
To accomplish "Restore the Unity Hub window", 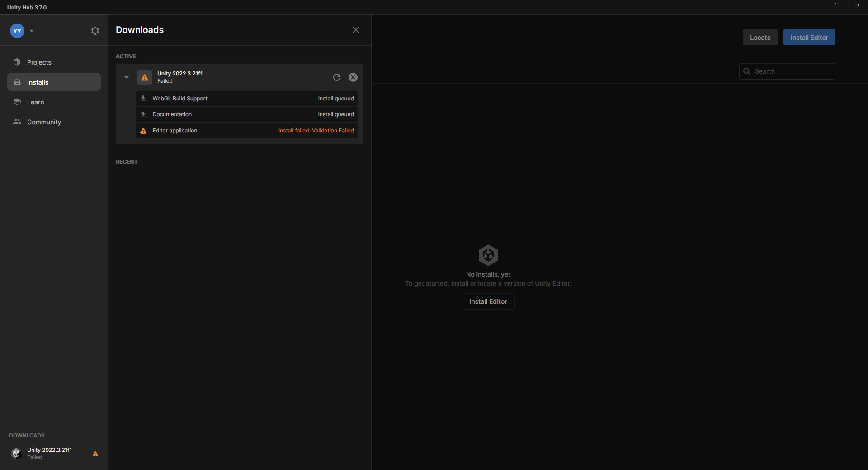I will coord(837,5).
